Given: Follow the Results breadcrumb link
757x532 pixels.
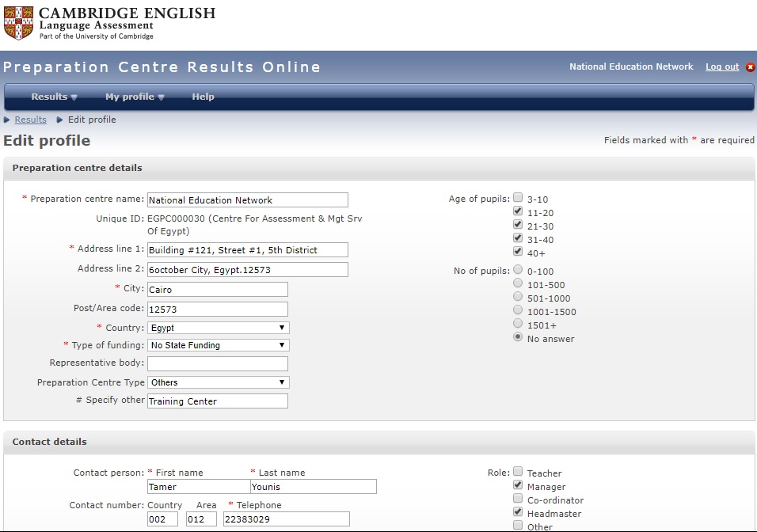Looking at the screenshot, I should click(30, 120).
